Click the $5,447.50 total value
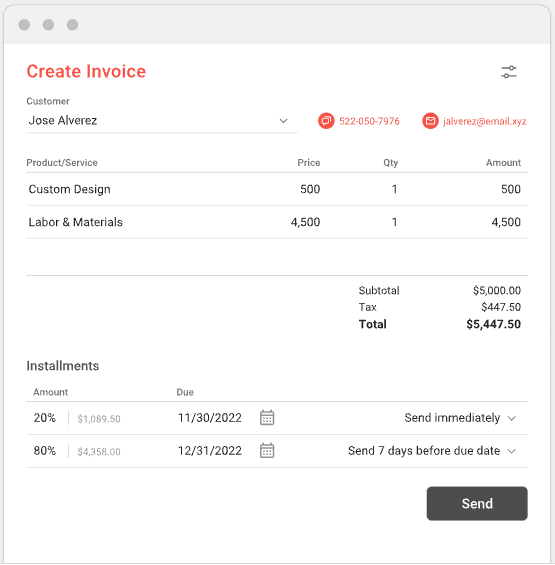The height and width of the screenshot is (565, 555). tap(493, 324)
